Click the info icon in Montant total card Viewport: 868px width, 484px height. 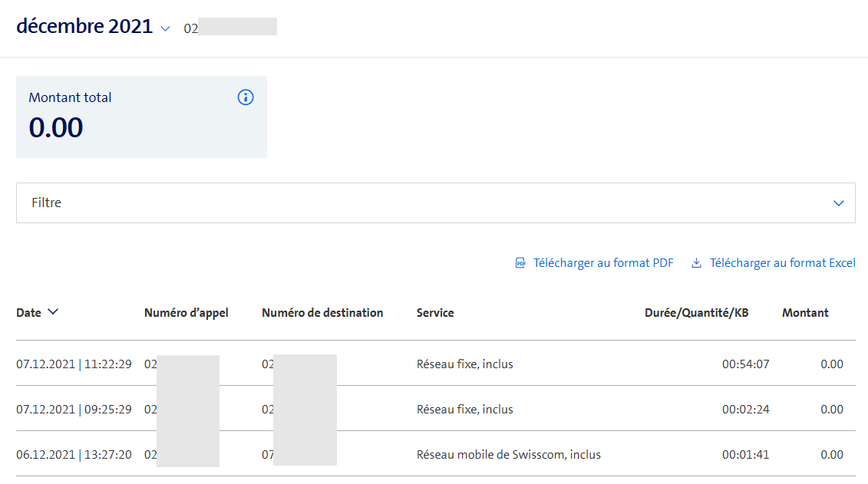coord(246,97)
